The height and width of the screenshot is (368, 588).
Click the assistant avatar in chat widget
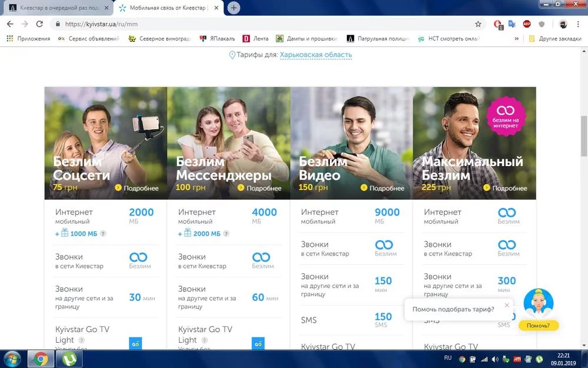pos(539,303)
